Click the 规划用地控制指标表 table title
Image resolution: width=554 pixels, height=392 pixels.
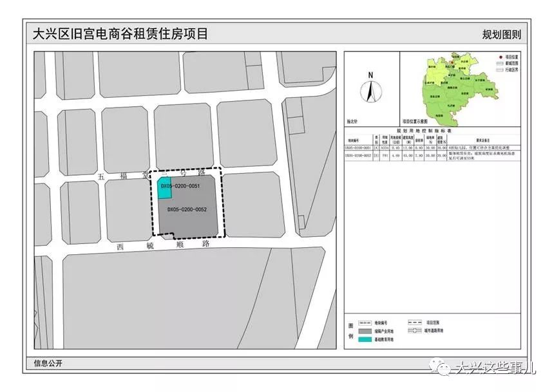pos(424,131)
